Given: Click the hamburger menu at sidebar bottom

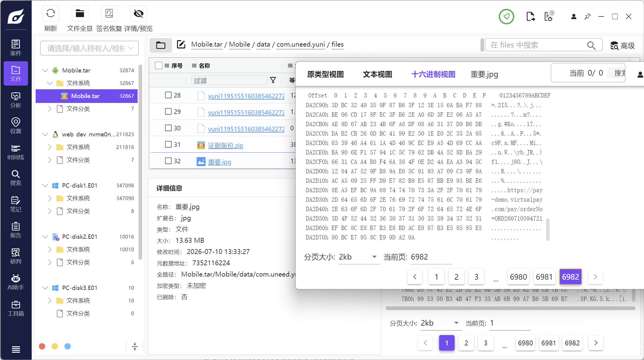Looking at the screenshot, I should (x=16, y=349).
